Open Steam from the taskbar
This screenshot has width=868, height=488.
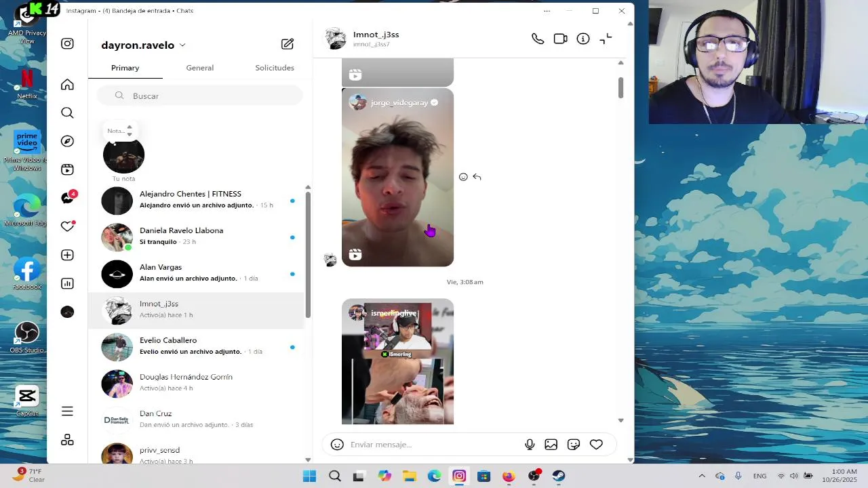(x=559, y=476)
